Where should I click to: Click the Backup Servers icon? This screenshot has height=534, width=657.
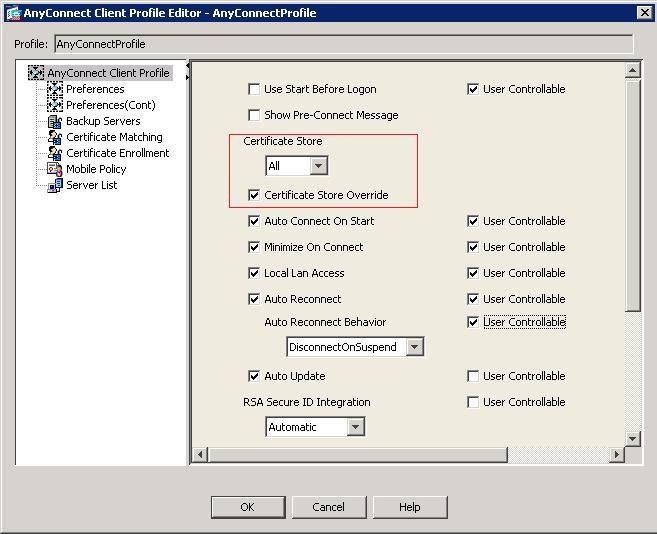coord(54,121)
